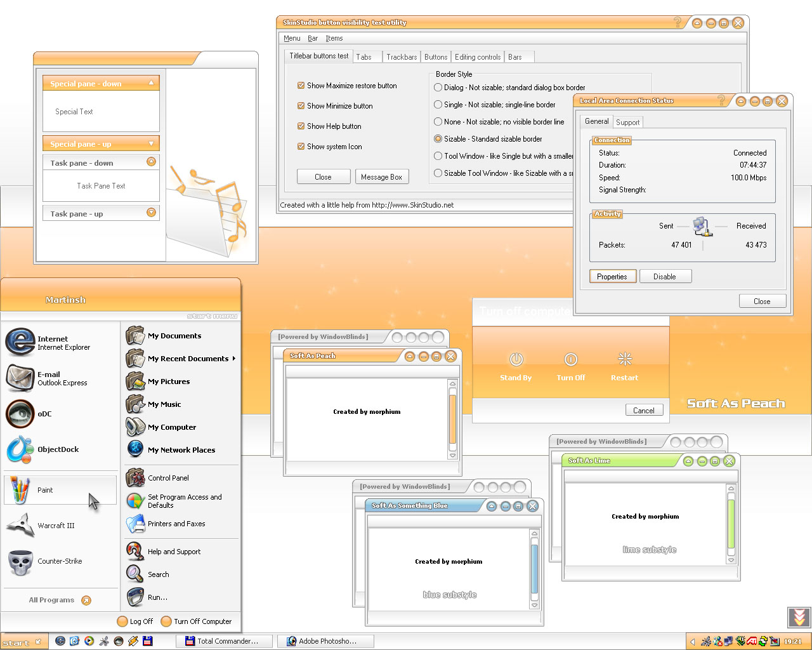This screenshot has height=650, width=812.
Task: Select Dialog - Not sizable border style
Action: click(438, 88)
